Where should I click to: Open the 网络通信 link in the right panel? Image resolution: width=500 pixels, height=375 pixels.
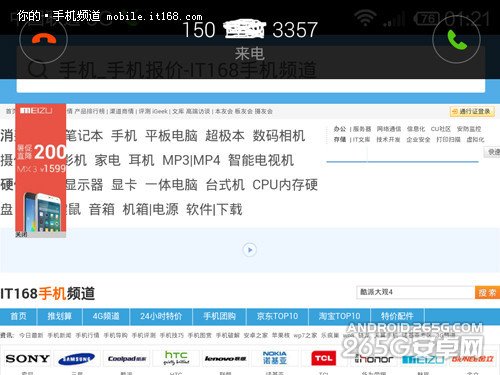pyautogui.click(x=389, y=129)
